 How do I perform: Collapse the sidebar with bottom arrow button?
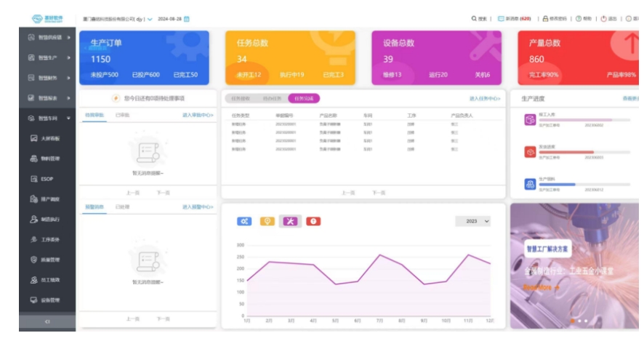pos(47,321)
